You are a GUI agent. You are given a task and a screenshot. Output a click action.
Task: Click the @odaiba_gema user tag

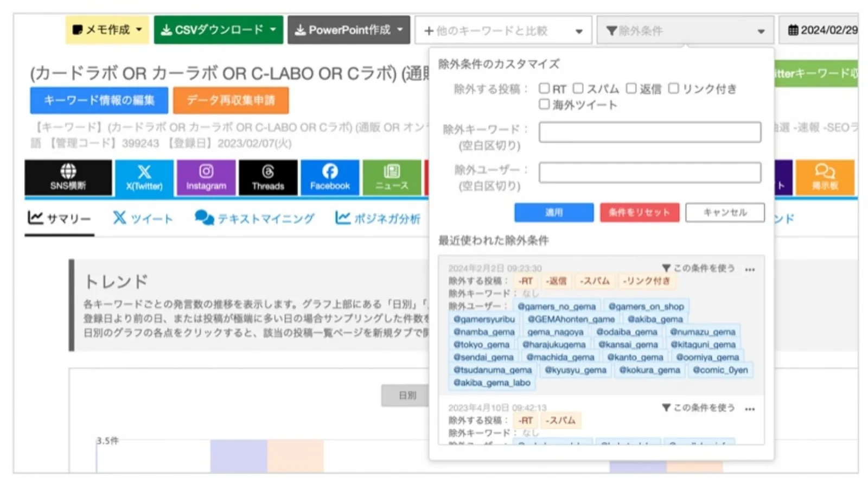(x=627, y=332)
